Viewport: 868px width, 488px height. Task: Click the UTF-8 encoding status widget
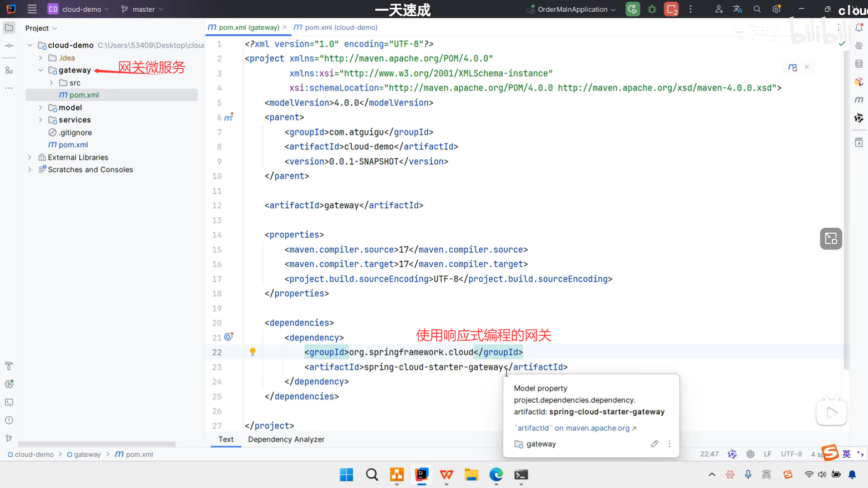pos(791,454)
